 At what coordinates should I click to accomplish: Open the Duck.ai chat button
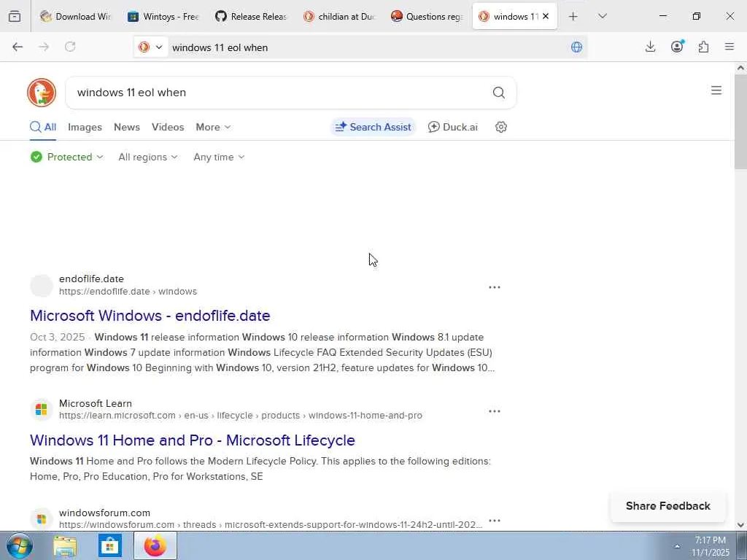[x=452, y=127]
